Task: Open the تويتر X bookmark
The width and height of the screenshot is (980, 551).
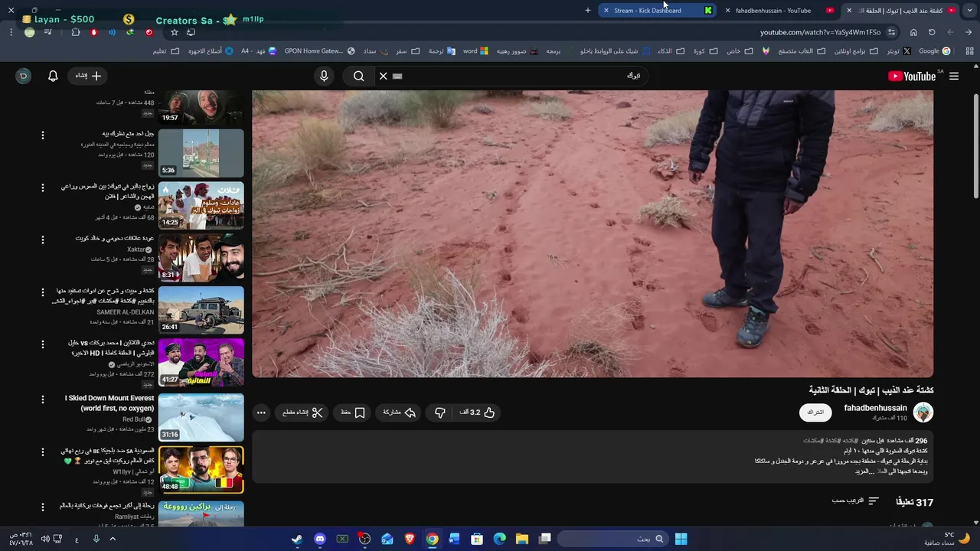Action: point(898,51)
